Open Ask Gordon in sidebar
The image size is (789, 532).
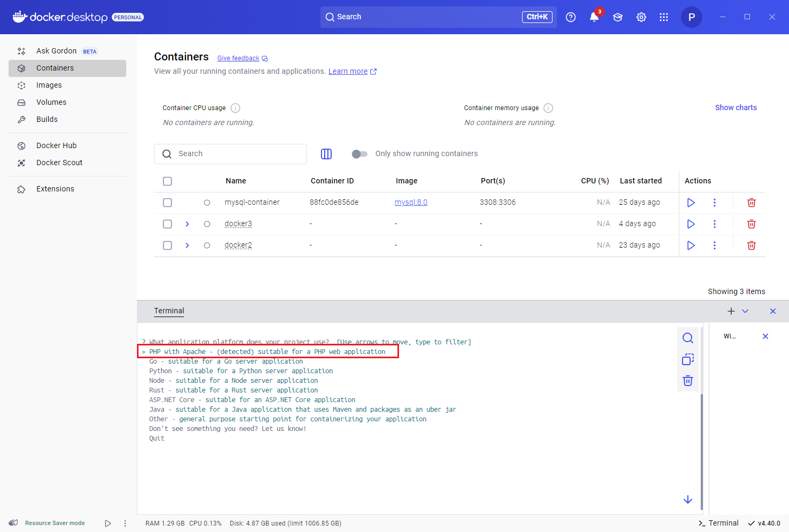point(67,51)
